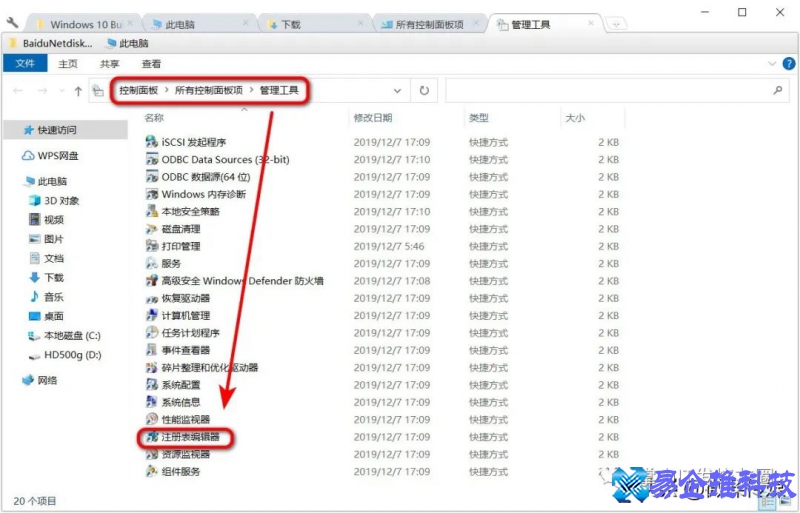Click the refresh button beside address bar

424,90
